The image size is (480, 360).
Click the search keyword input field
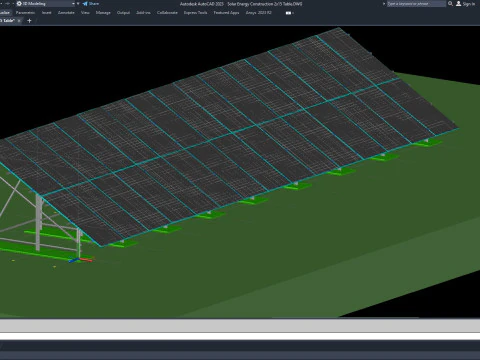[416, 4]
